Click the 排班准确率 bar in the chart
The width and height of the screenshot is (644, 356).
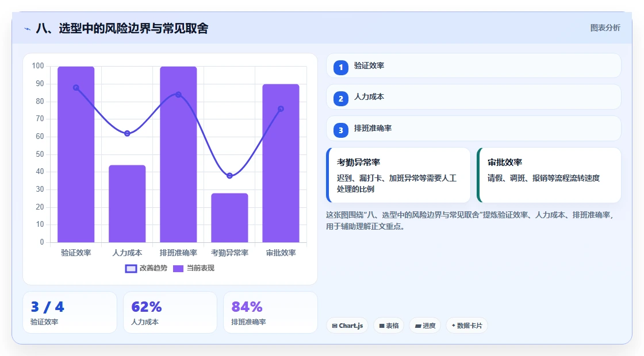pyautogui.click(x=178, y=154)
